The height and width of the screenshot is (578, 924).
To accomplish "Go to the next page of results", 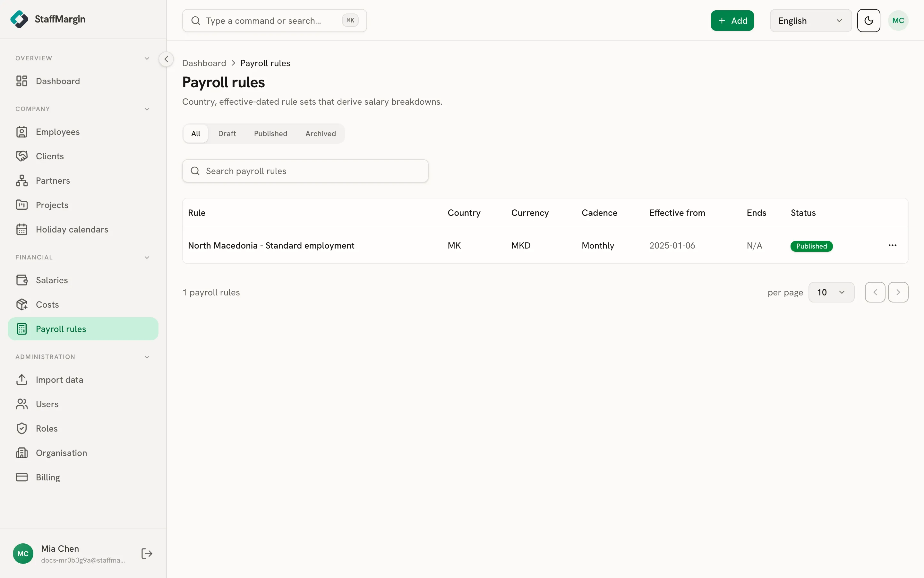I will point(898,293).
